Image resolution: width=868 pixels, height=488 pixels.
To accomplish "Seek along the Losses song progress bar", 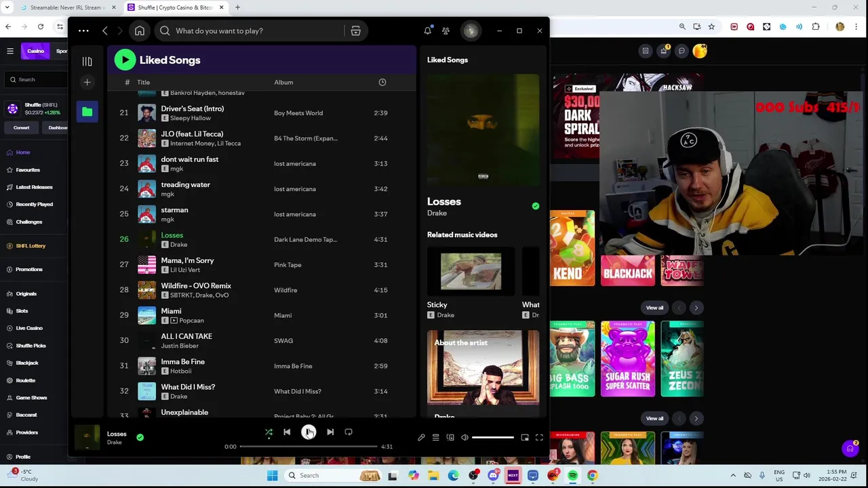I will click(x=309, y=447).
